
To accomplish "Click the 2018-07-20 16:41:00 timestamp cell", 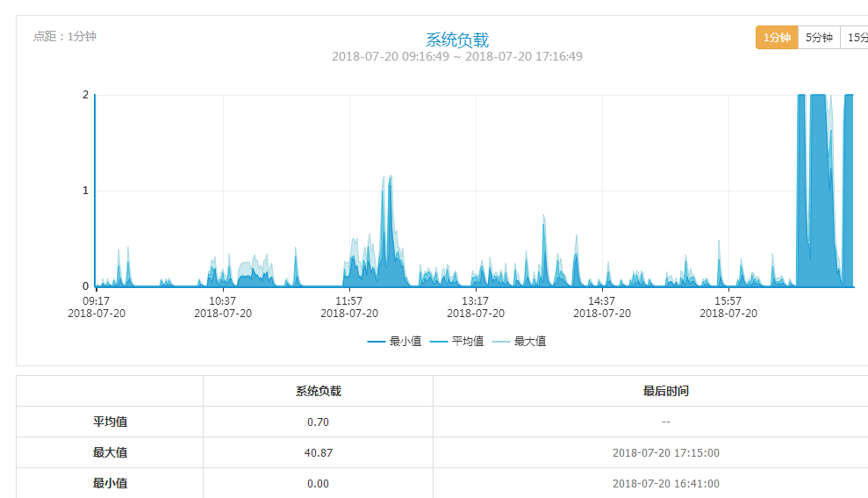I will click(x=665, y=483).
